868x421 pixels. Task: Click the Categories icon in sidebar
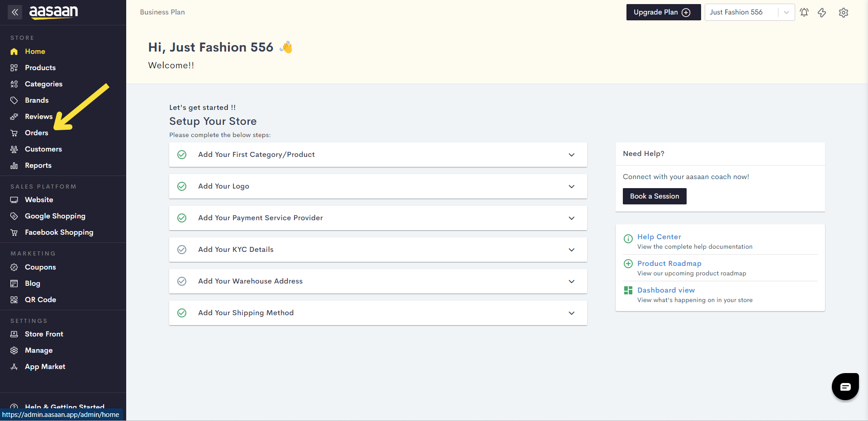(x=14, y=84)
